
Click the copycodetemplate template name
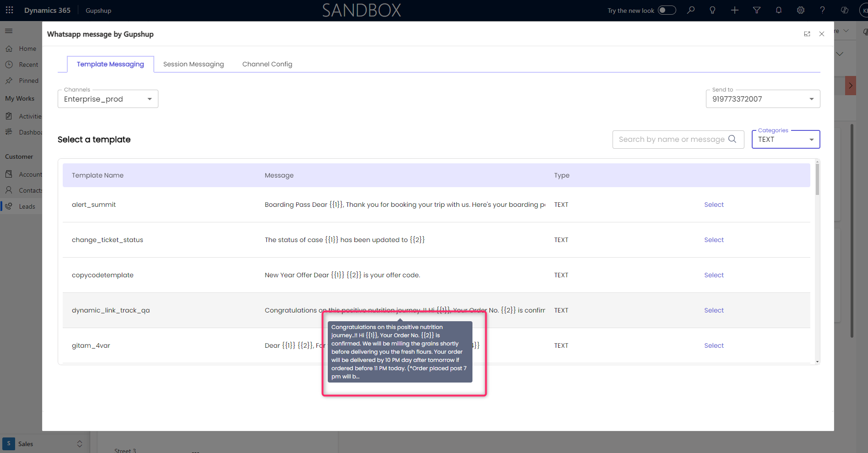[x=103, y=275]
